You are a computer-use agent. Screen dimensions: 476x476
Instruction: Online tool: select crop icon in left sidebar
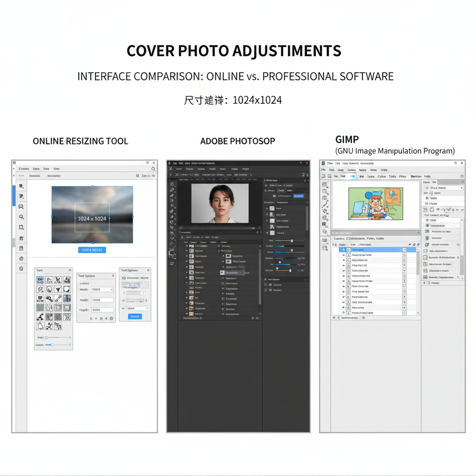click(21, 227)
